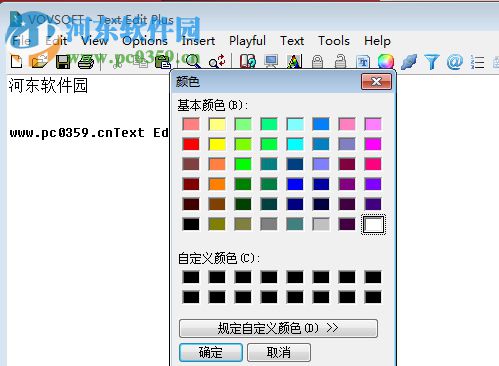Open the View menu

[95, 41]
